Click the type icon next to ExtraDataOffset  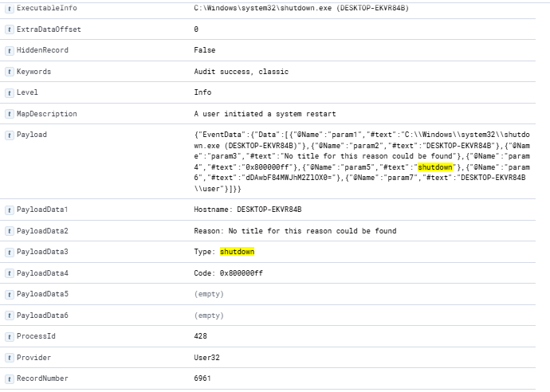(x=10, y=29)
